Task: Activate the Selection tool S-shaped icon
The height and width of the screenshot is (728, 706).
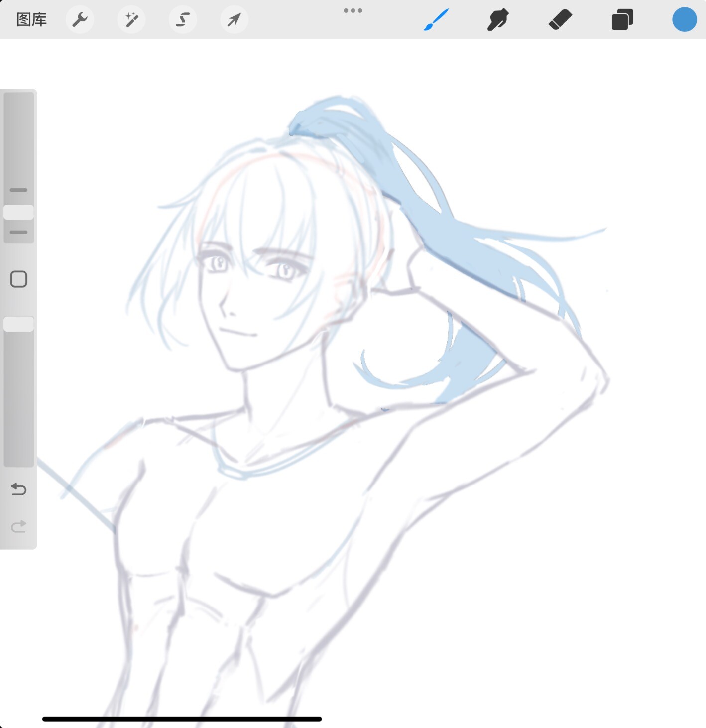Action: tap(183, 20)
